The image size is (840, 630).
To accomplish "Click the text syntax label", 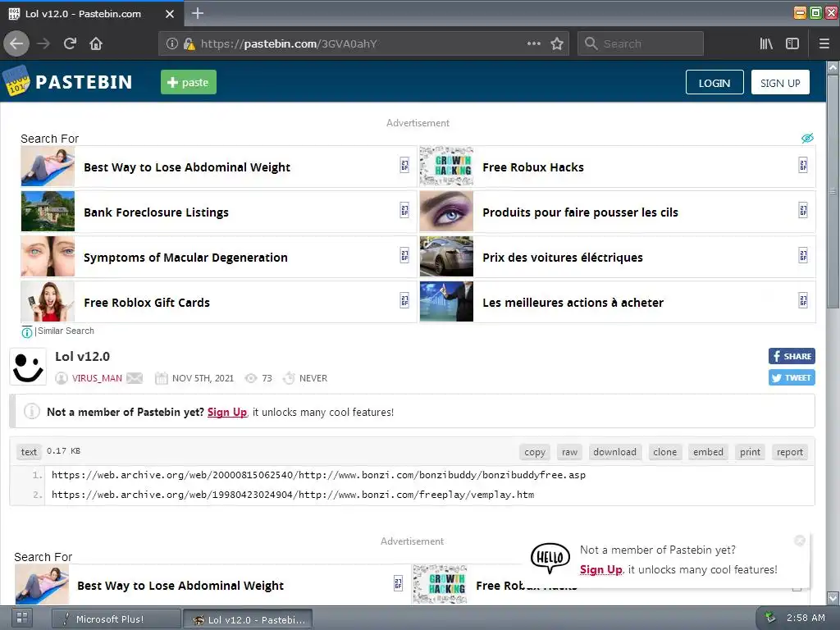I will [x=29, y=452].
